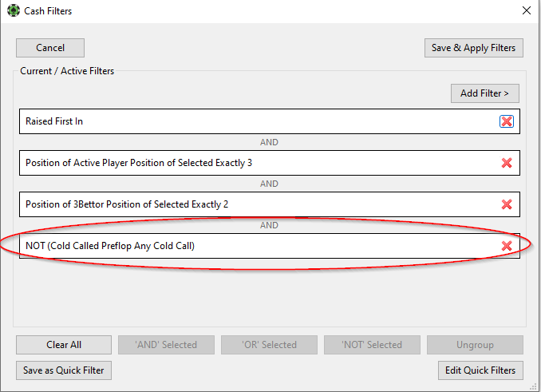
Task: Open the Add Filter menu
Action: coord(485,93)
